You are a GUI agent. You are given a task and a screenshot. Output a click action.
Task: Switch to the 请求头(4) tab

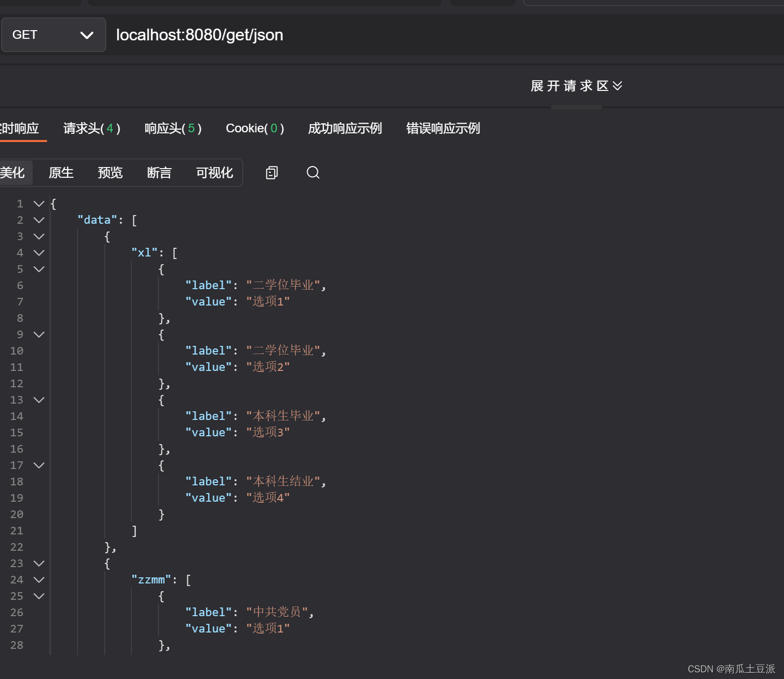tap(92, 128)
